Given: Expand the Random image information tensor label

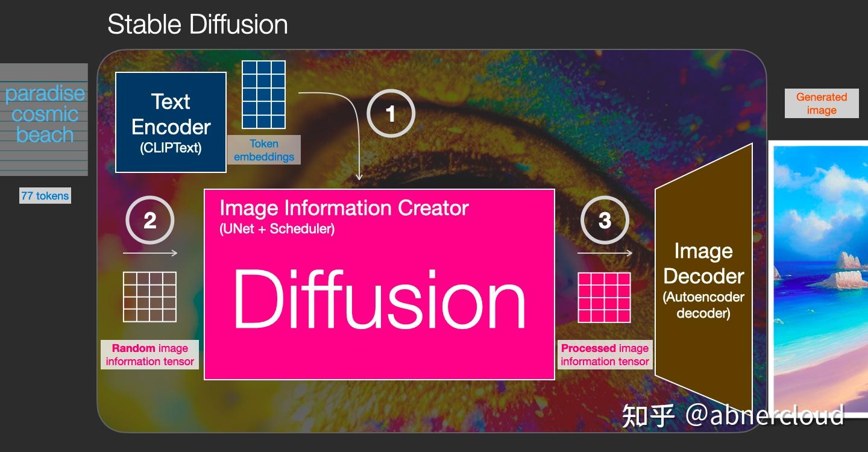Looking at the screenshot, I should (149, 354).
